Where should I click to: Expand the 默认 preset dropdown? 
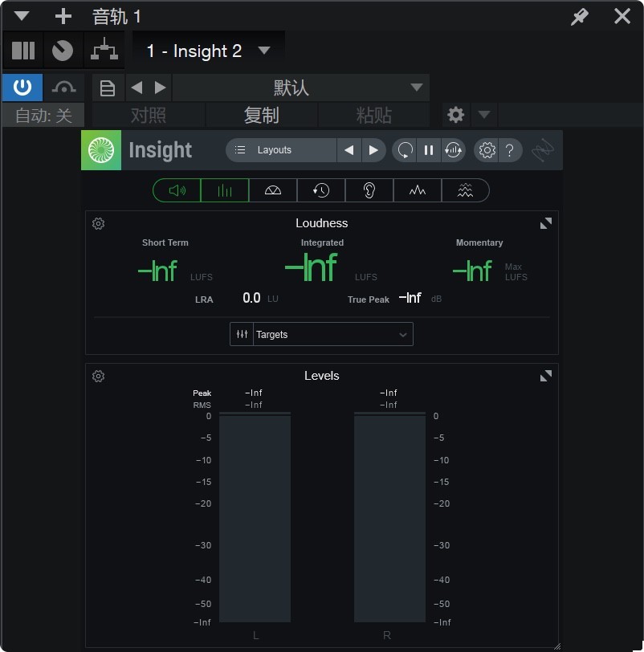(x=416, y=88)
